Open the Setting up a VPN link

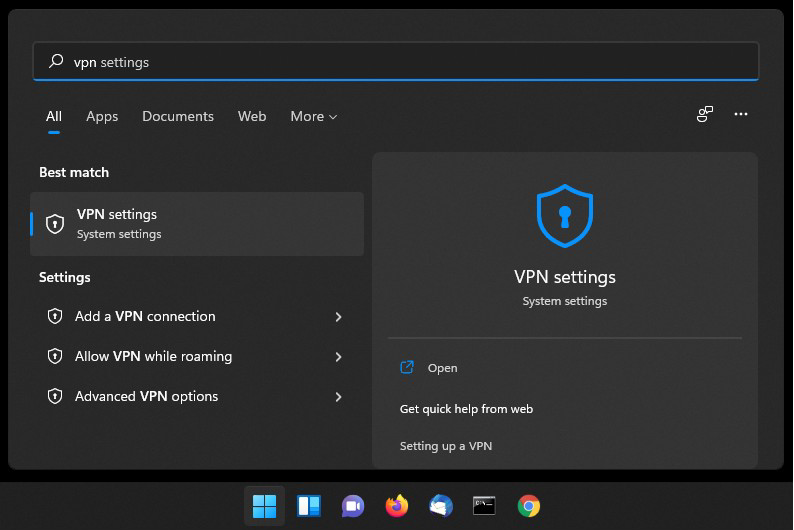tap(446, 446)
